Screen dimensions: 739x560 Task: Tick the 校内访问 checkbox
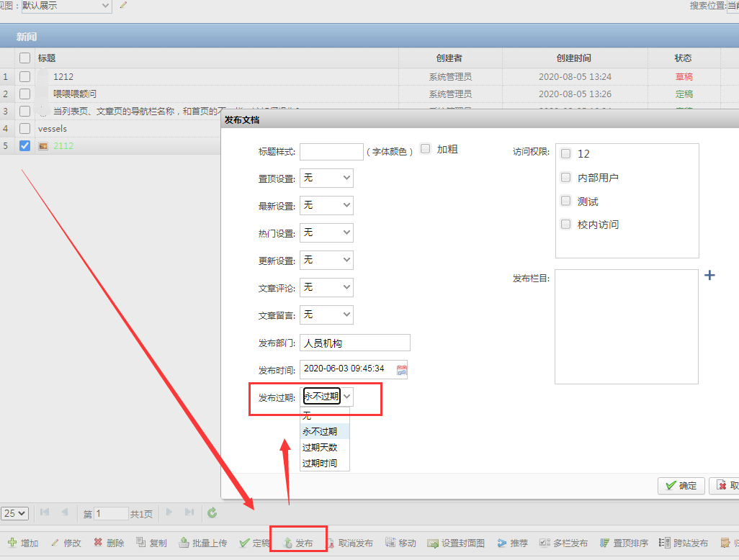(566, 225)
